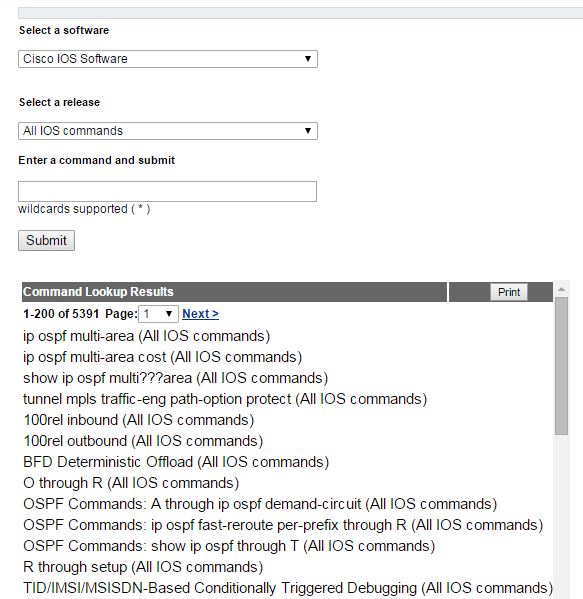
Task: Select 'BFD Deterministic Offload' result
Action: (x=176, y=462)
